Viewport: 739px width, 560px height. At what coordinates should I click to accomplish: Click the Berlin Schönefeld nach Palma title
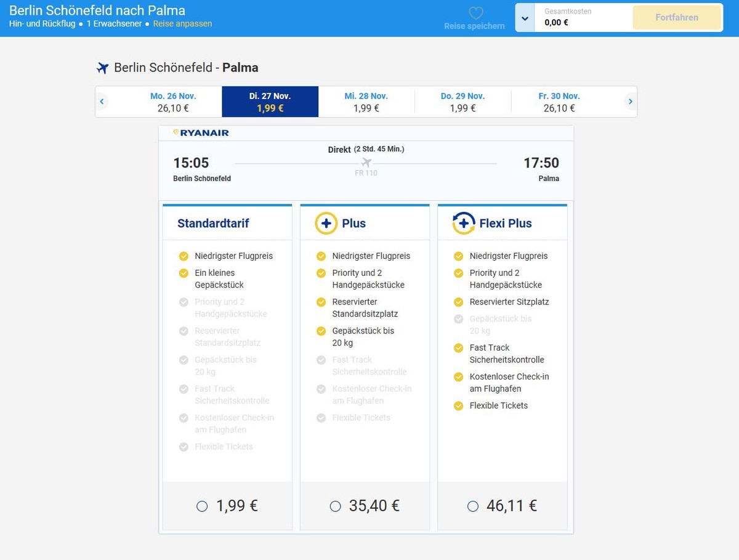(x=97, y=10)
